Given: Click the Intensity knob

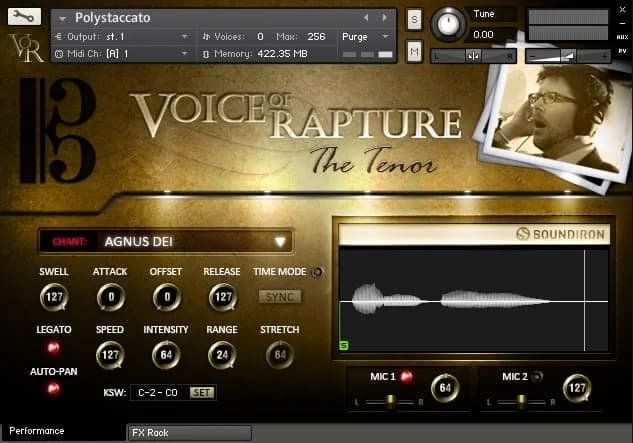Looking at the screenshot, I should coord(166,355).
